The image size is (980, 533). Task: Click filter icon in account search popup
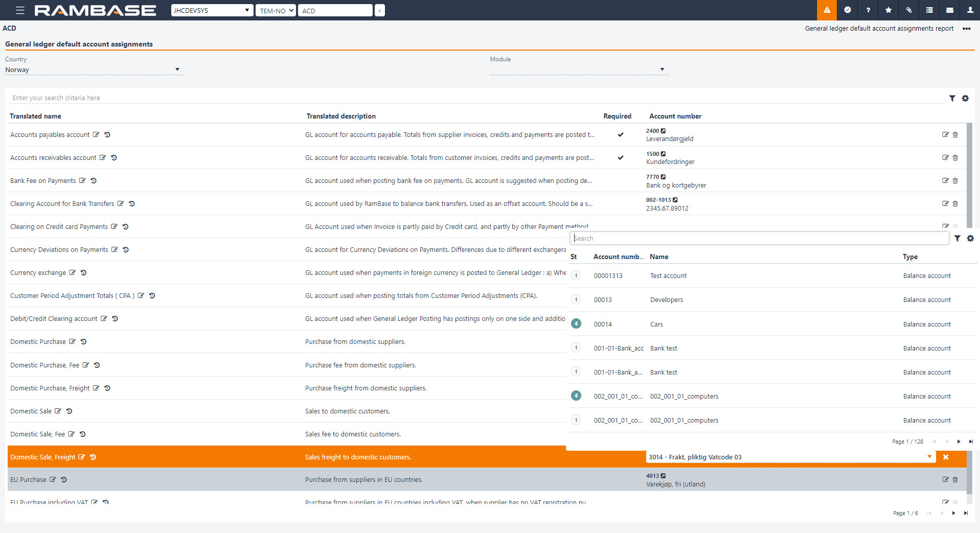point(957,238)
